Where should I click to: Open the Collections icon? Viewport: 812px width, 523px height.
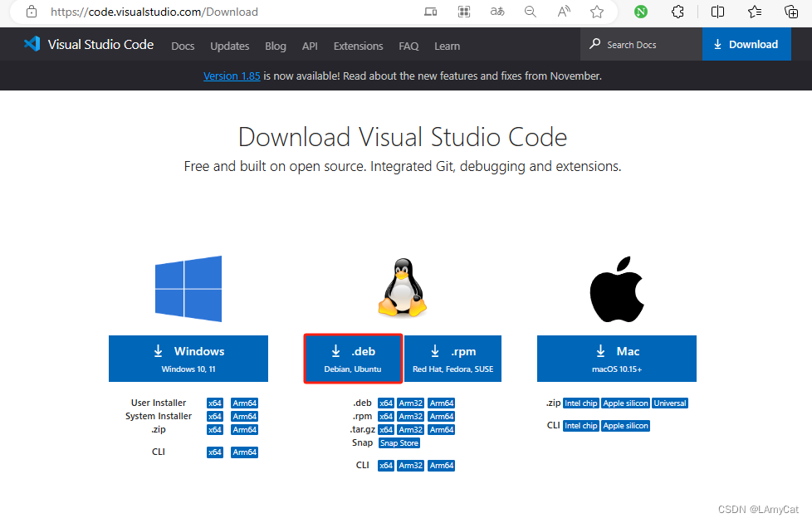pos(790,12)
